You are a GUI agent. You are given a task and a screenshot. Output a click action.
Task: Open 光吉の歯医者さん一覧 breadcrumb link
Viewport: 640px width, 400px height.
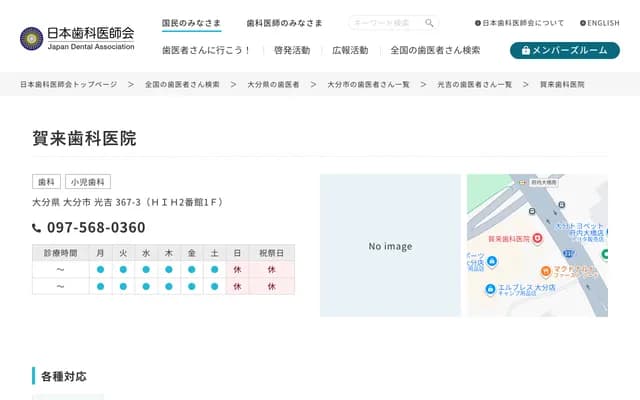(x=474, y=85)
